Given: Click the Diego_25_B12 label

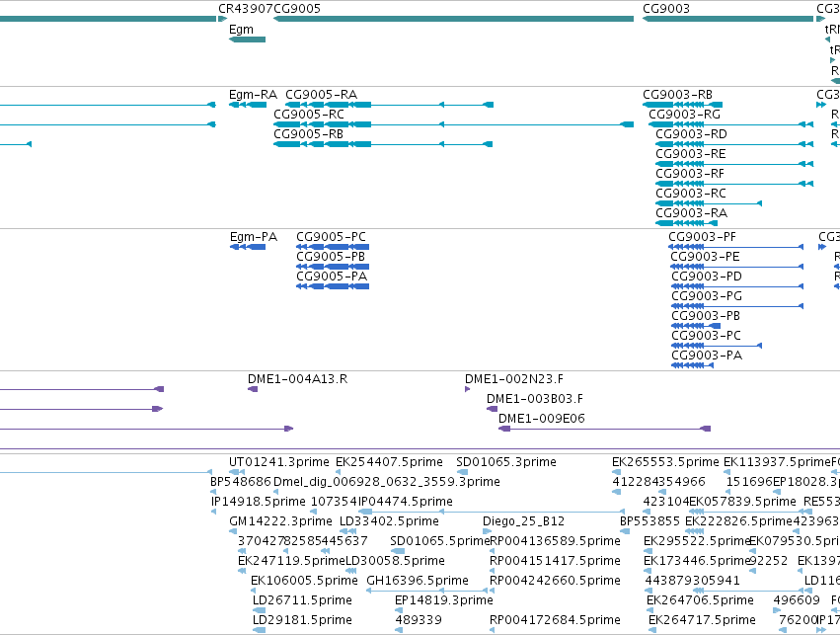Looking at the screenshot, I should (x=523, y=521).
